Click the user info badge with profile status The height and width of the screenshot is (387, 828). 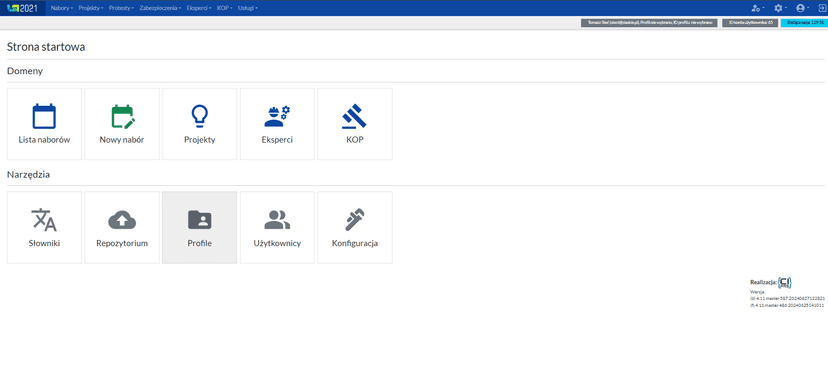[650, 23]
